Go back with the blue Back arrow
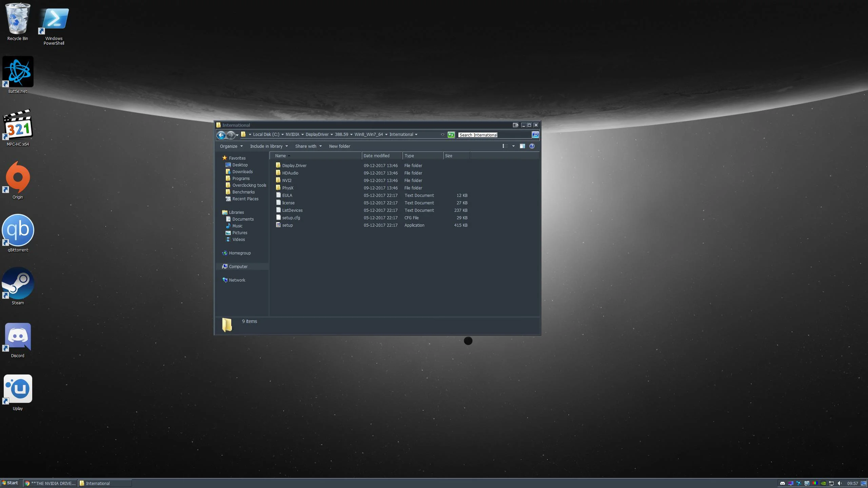Image resolution: width=868 pixels, height=488 pixels. pyautogui.click(x=221, y=135)
